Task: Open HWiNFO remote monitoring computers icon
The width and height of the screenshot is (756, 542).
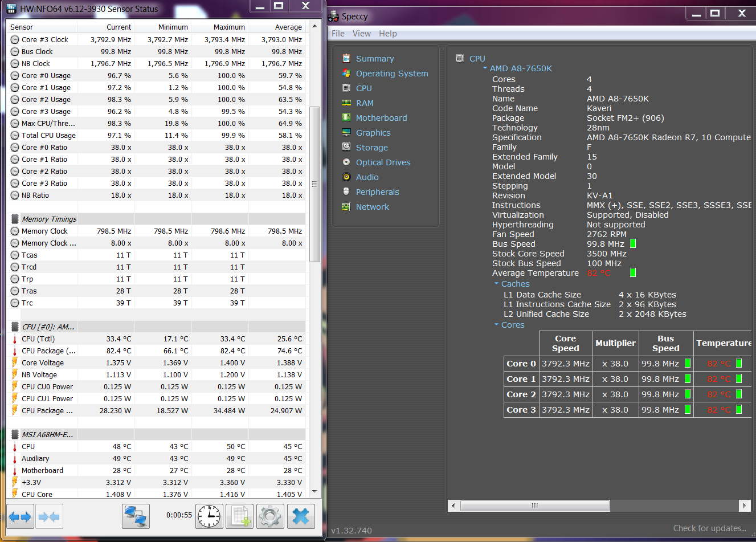Action: (136, 517)
